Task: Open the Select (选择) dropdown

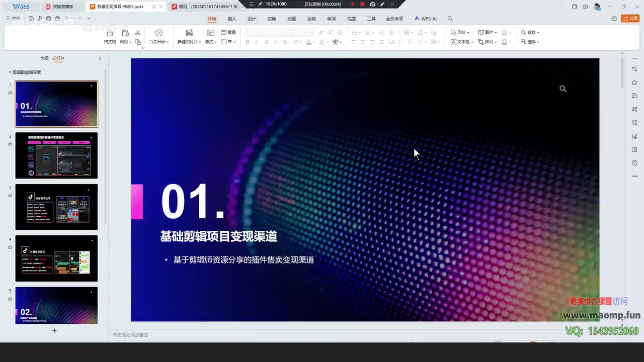Action: point(530,42)
